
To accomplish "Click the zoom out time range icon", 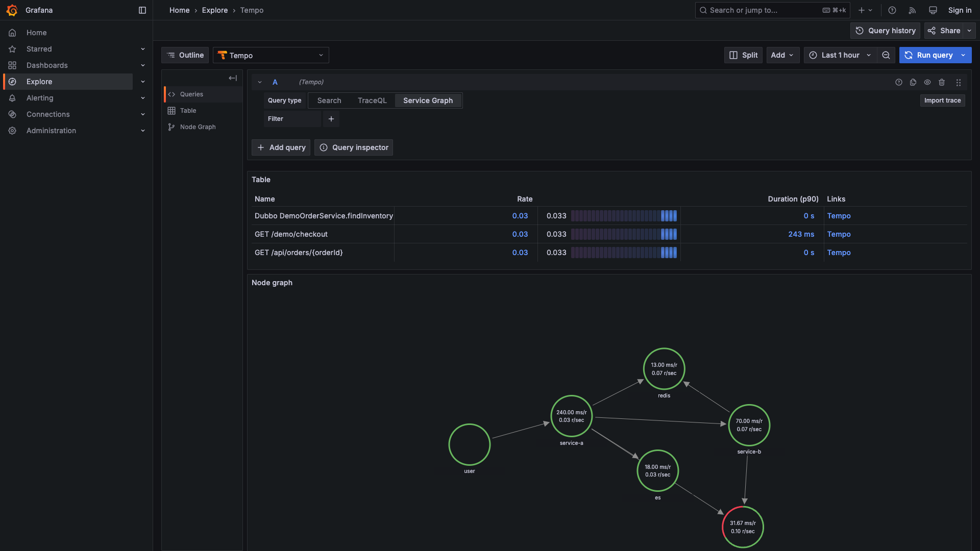I will point(886,55).
